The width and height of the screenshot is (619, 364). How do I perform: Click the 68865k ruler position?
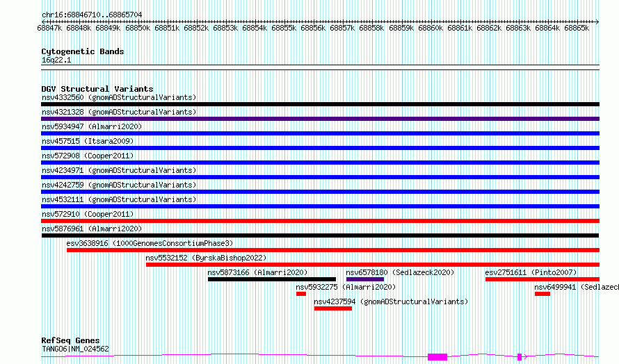[577, 28]
